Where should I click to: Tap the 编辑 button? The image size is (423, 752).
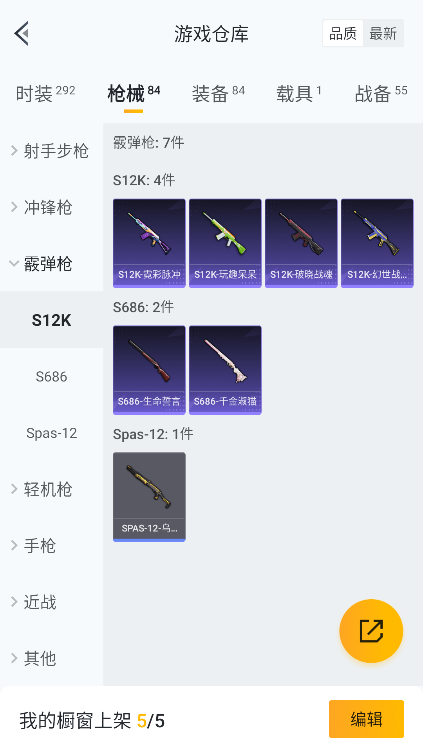pyautogui.click(x=366, y=719)
